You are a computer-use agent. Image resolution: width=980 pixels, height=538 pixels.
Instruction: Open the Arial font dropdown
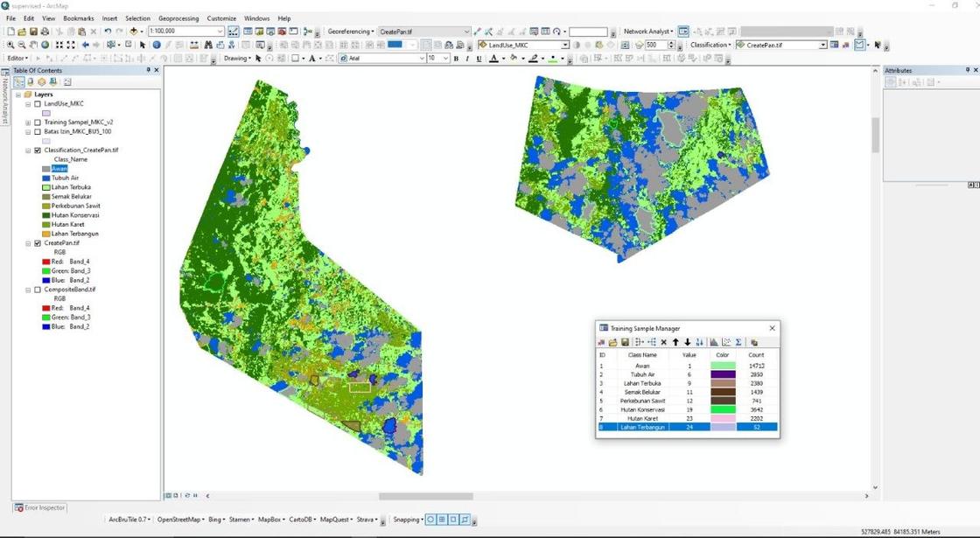[421, 58]
